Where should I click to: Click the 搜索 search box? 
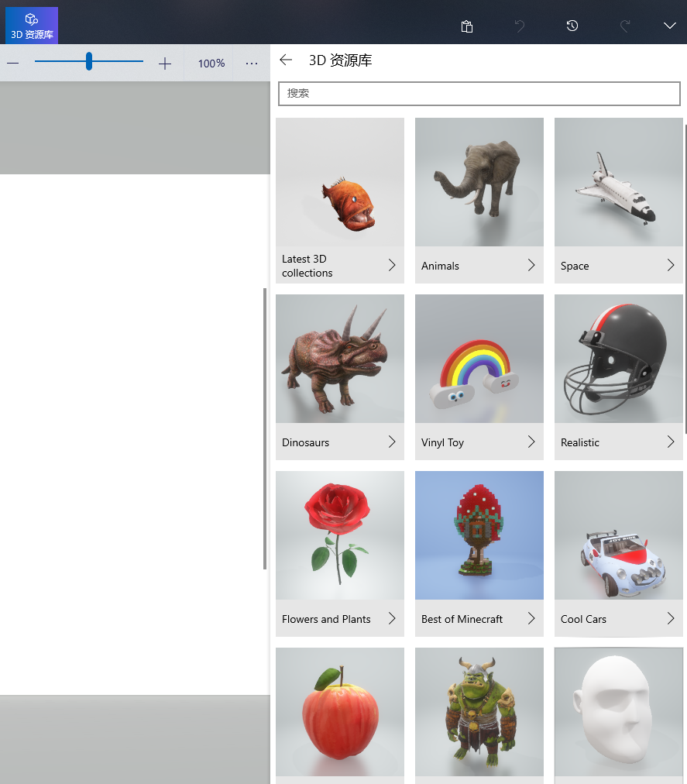pyautogui.click(x=479, y=94)
